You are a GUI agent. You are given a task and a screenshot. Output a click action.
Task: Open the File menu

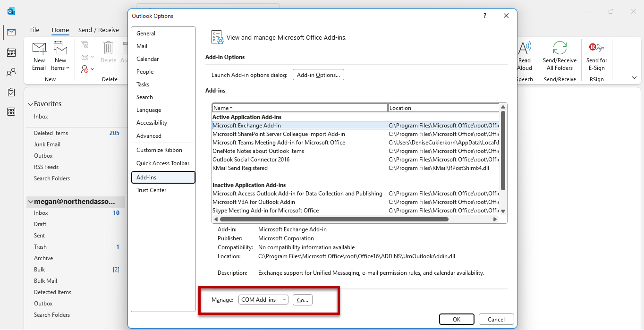34,30
